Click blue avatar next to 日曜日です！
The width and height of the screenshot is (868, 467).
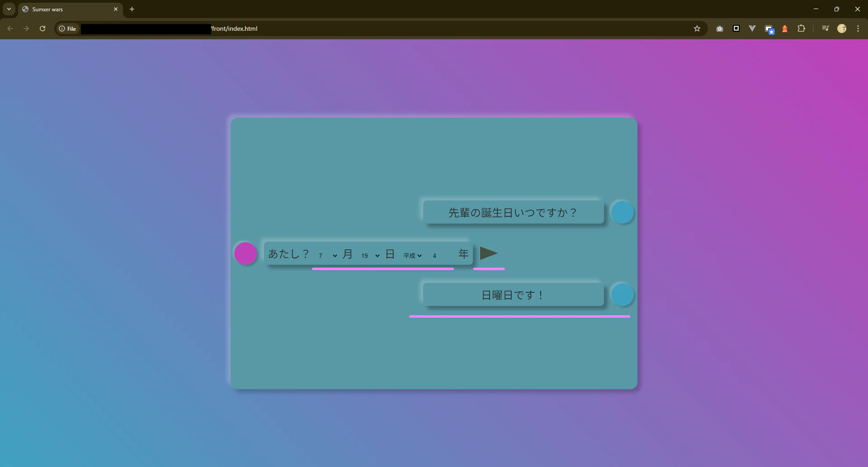coord(623,295)
